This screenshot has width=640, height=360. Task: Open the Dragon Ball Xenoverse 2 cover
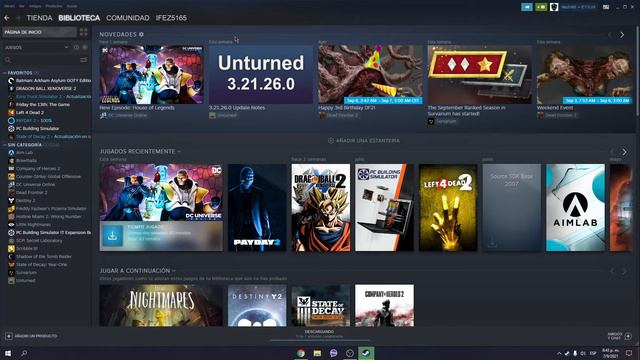click(321, 208)
